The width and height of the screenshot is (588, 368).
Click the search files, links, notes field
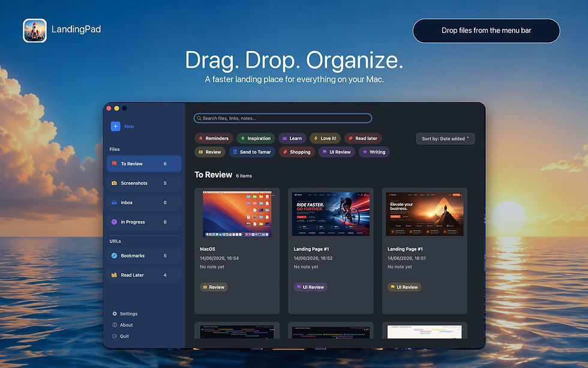[x=283, y=118]
